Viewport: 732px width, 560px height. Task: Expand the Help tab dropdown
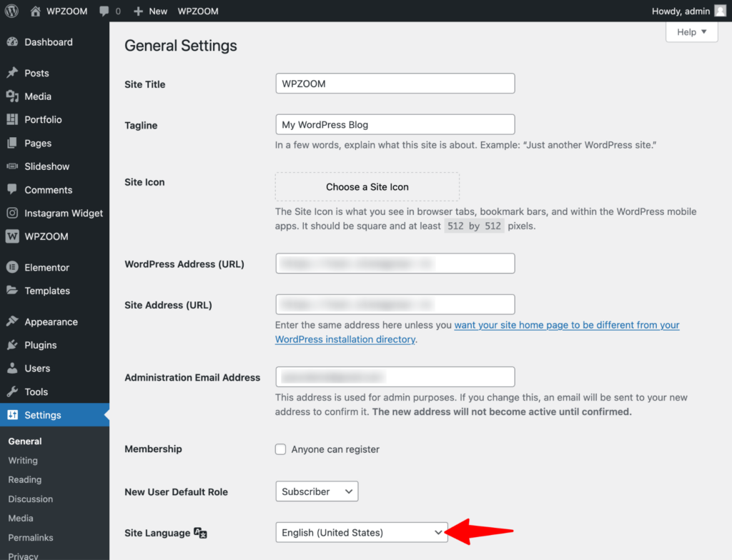pos(691,32)
